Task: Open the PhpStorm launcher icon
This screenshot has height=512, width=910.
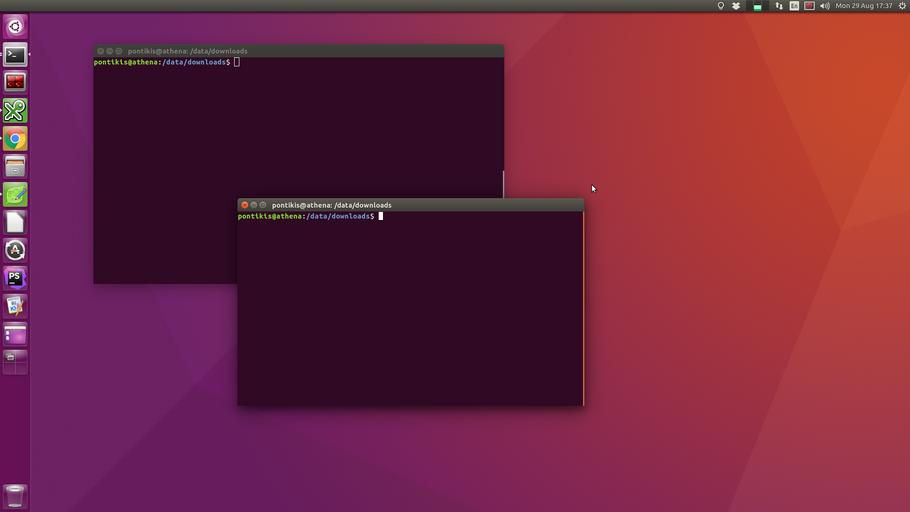Action: coord(15,278)
